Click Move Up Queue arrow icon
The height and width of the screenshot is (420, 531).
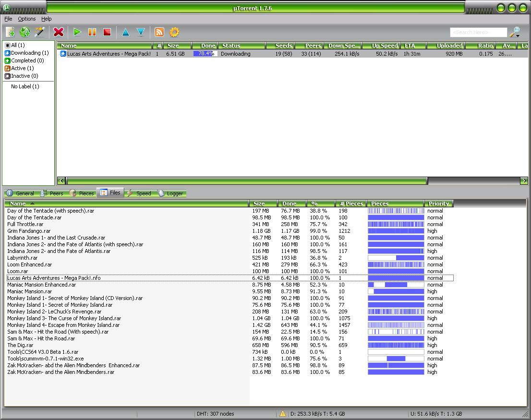126,32
